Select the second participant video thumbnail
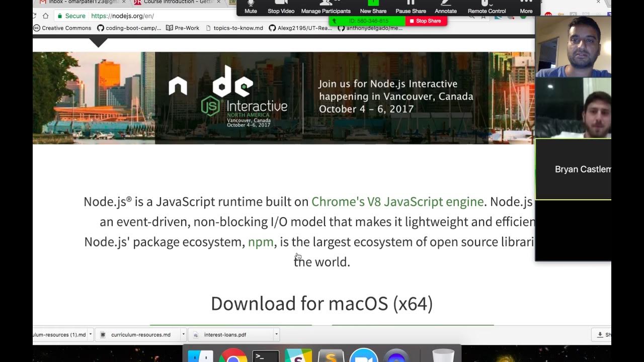The height and width of the screenshot is (362, 644). 573,108
